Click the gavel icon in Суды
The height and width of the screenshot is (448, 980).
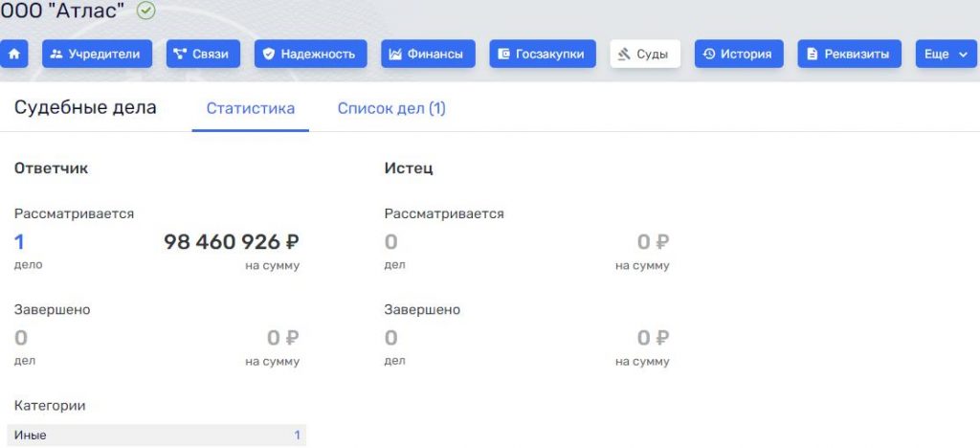624,54
